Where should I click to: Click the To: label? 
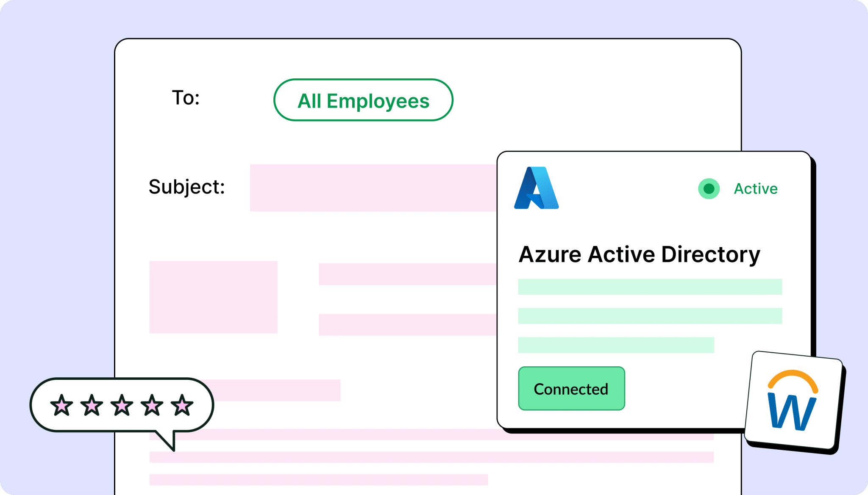pyautogui.click(x=186, y=98)
